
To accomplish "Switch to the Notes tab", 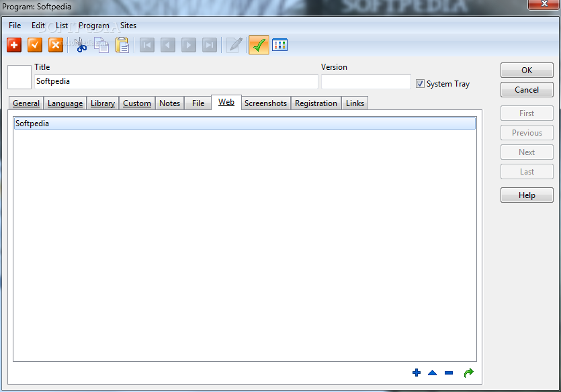I will pyautogui.click(x=169, y=103).
